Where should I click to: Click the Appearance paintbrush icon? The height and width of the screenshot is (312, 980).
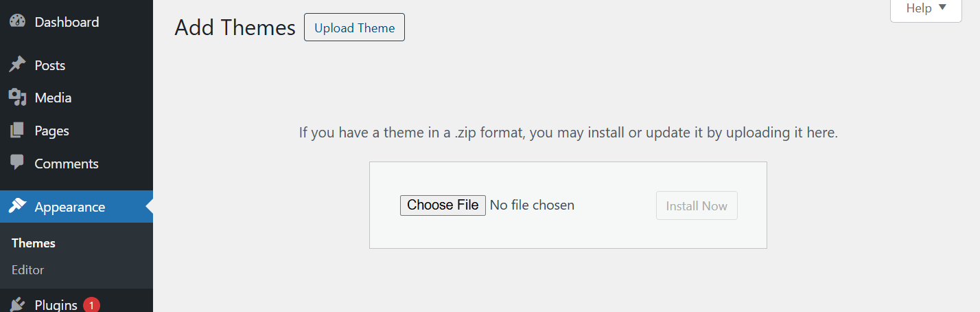(17, 207)
